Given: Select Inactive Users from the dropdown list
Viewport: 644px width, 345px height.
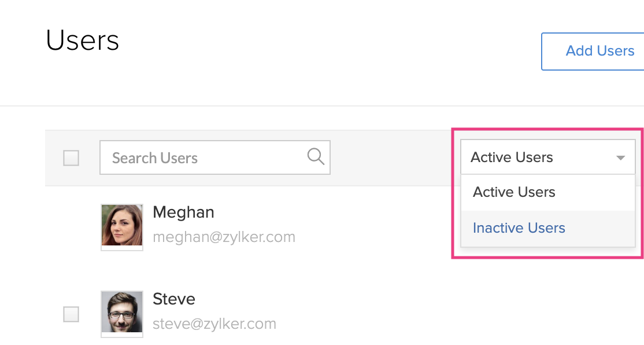Looking at the screenshot, I should [519, 228].
